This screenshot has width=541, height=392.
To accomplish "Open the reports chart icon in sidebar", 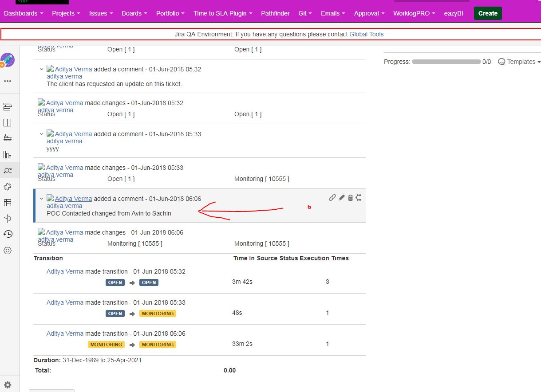I will 8,154.
